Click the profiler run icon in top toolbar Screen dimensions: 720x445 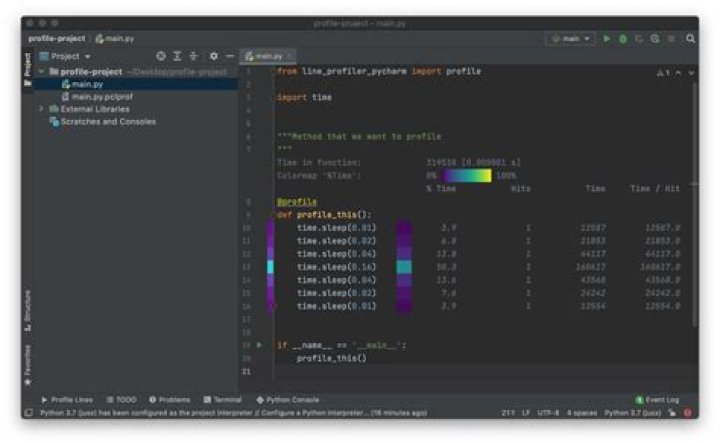[x=655, y=39]
